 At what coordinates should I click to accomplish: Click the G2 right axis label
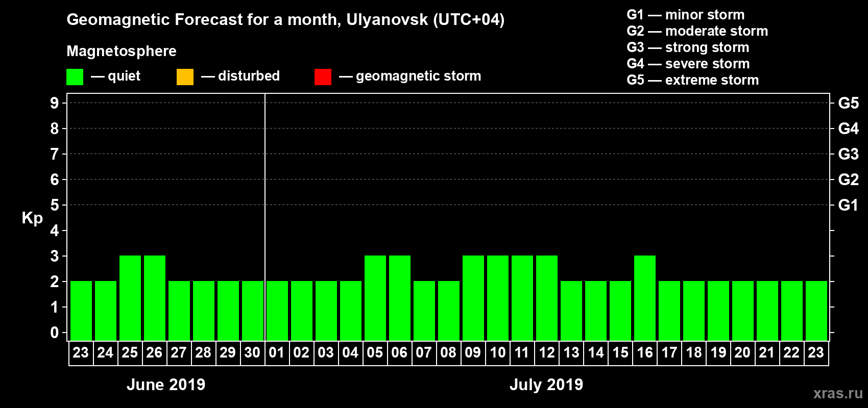coord(849,180)
